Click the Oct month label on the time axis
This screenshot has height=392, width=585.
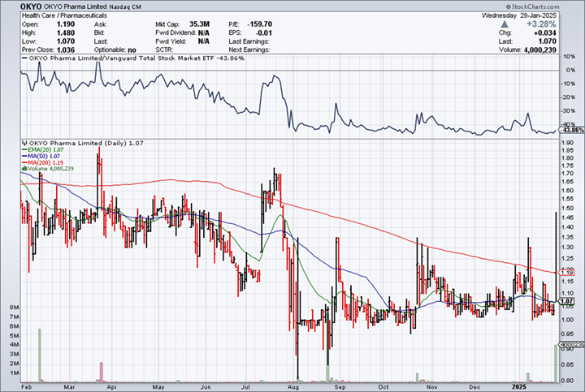(x=383, y=387)
